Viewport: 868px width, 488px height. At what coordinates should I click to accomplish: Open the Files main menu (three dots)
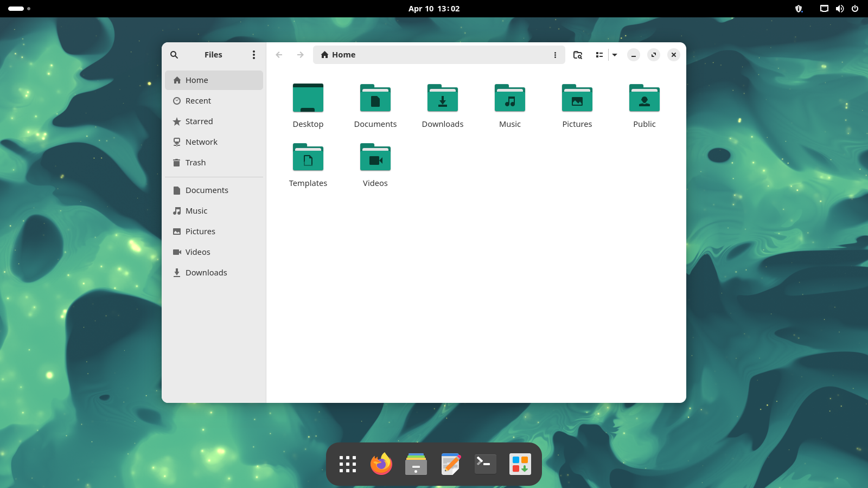click(253, 55)
